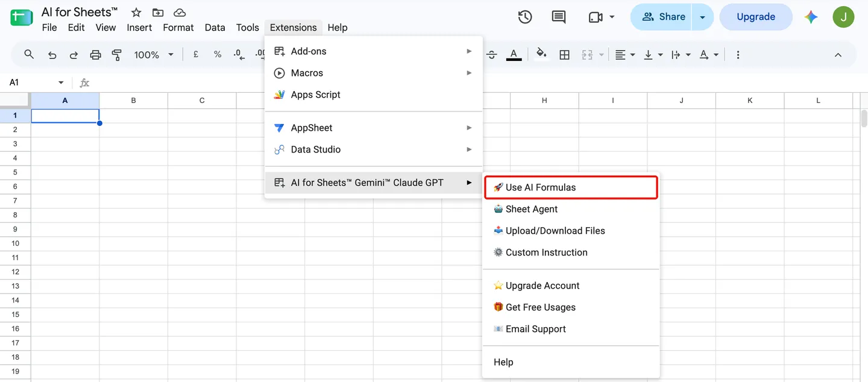Decrease decimal places
This screenshot has width=868, height=382.
coord(239,55)
